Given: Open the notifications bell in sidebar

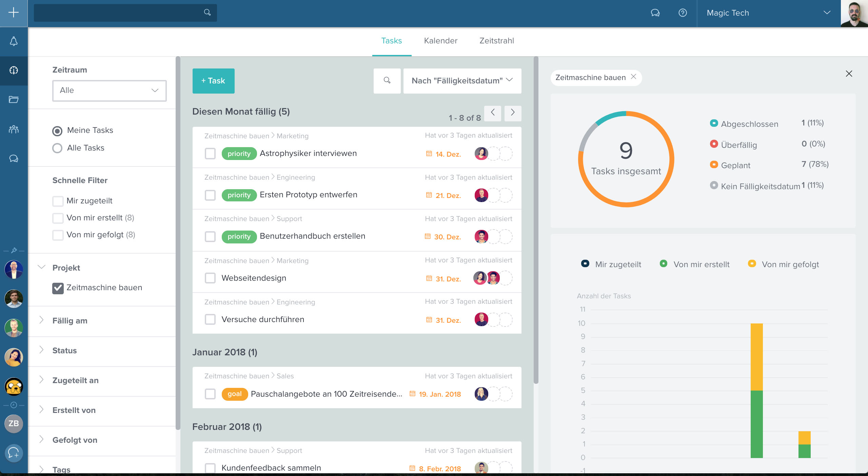Looking at the screenshot, I should pyautogui.click(x=14, y=41).
